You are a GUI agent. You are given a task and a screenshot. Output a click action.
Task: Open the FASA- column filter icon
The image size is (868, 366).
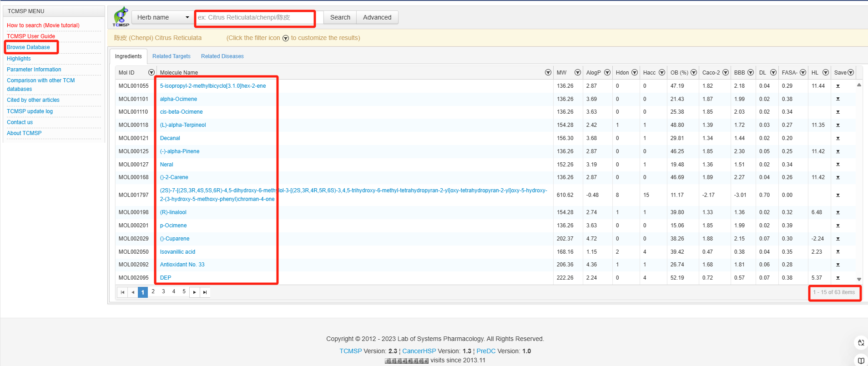tap(803, 72)
